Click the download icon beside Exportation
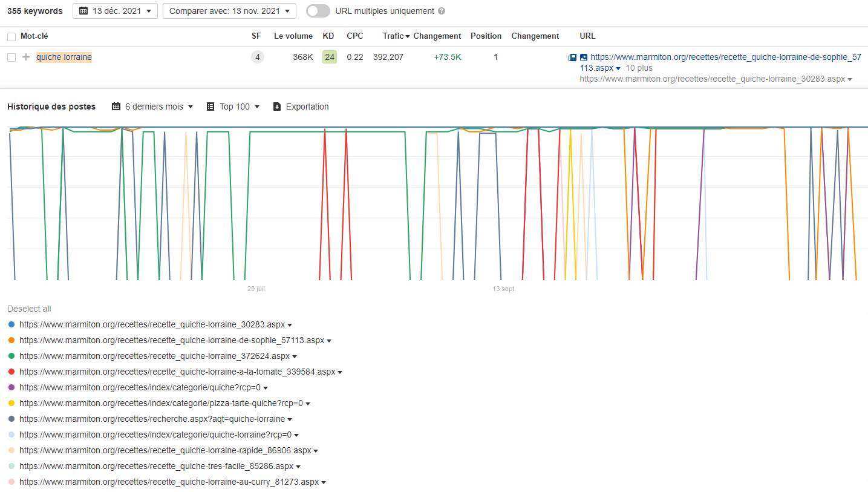 pyautogui.click(x=277, y=107)
